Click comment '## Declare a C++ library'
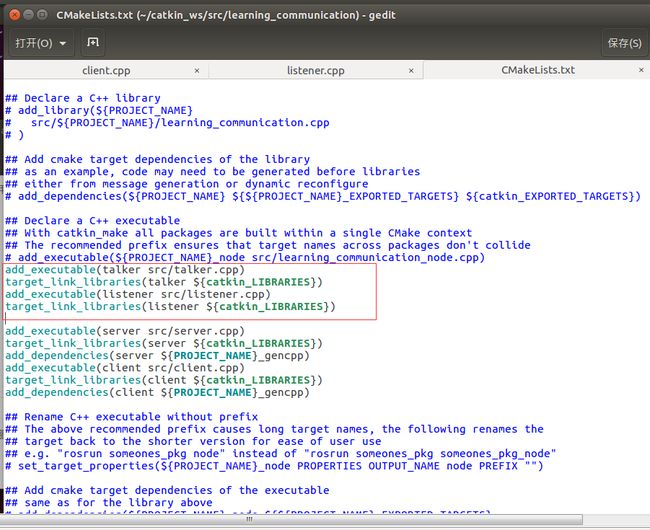 pos(83,98)
